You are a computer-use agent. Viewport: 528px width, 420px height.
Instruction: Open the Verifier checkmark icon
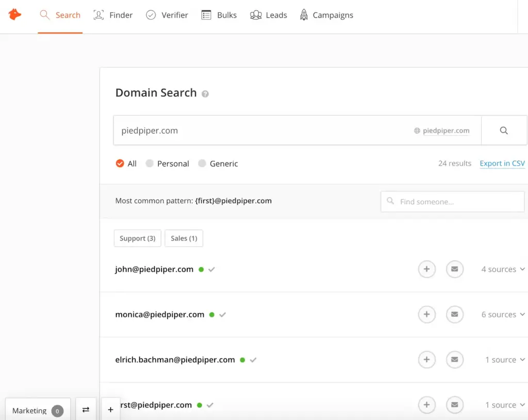151,15
